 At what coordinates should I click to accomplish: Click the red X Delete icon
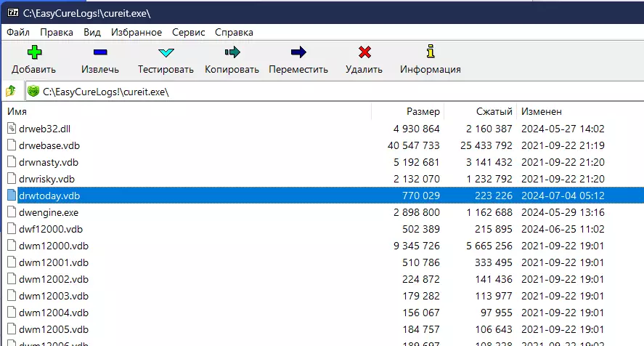pyautogui.click(x=364, y=52)
